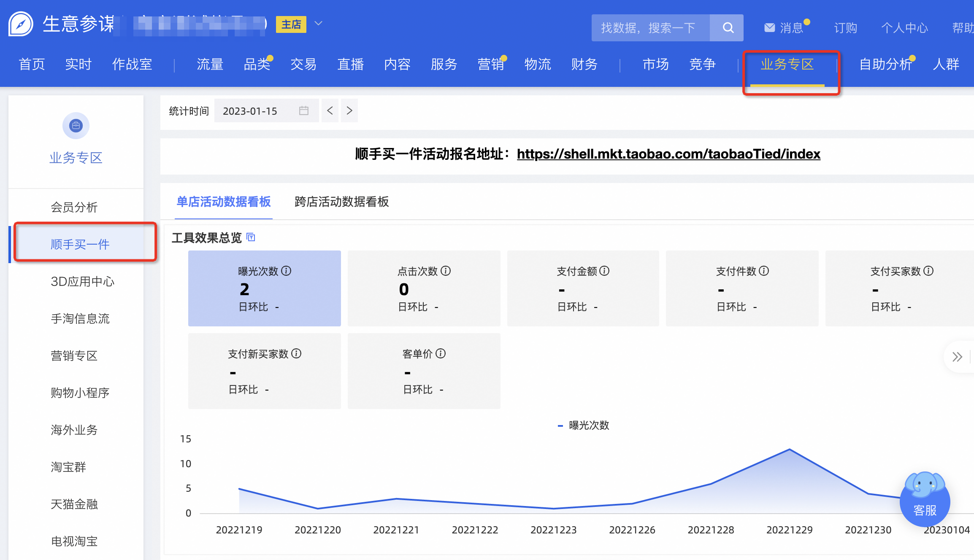Select 淘宝群 in the sidebar
Screen dimensions: 974x560
point(68,467)
